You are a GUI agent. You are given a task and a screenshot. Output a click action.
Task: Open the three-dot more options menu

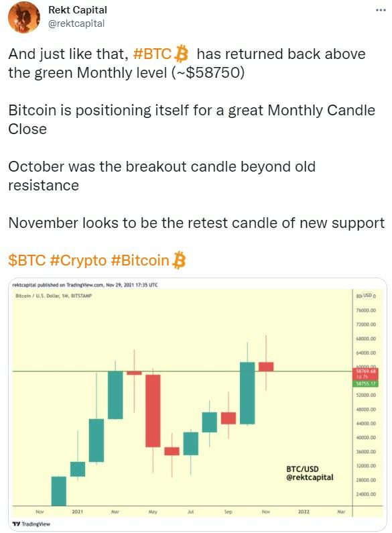tap(381, 10)
